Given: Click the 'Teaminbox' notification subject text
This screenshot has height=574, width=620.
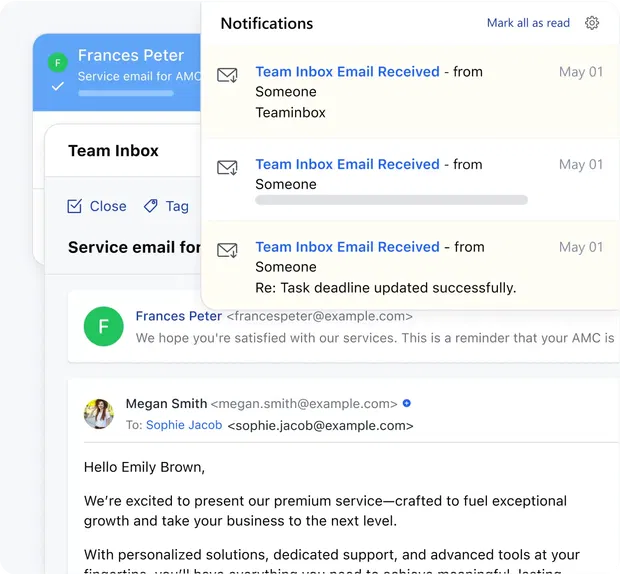Looking at the screenshot, I should pos(290,113).
